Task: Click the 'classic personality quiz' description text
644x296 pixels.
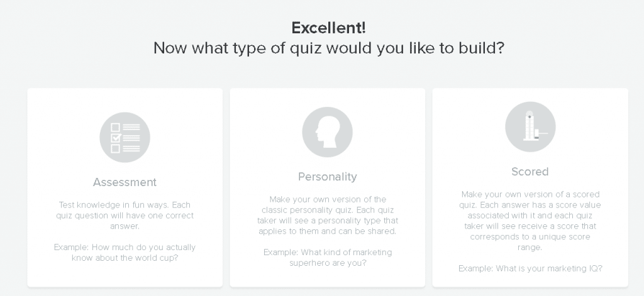Action: 327,215
